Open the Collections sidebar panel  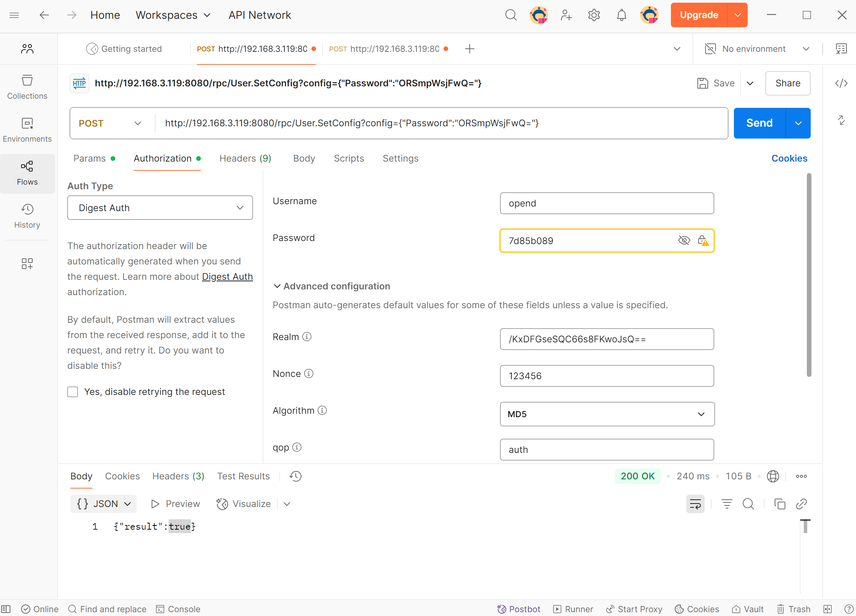[27, 87]
